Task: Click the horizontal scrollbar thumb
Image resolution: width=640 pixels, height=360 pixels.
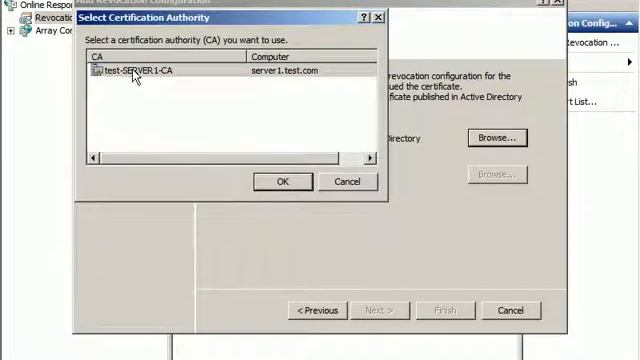Action: 219,158
